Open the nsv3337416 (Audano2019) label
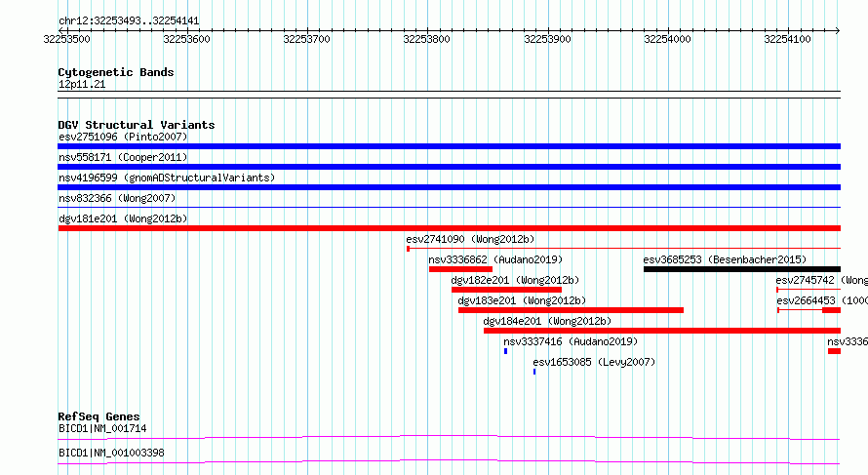The image size is (868, 475). pos(571,341)
